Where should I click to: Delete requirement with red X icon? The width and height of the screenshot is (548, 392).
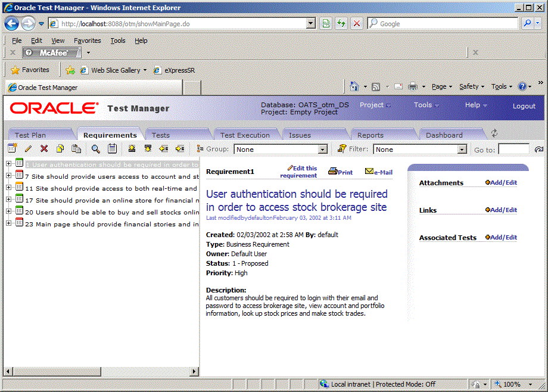(44, 148)
